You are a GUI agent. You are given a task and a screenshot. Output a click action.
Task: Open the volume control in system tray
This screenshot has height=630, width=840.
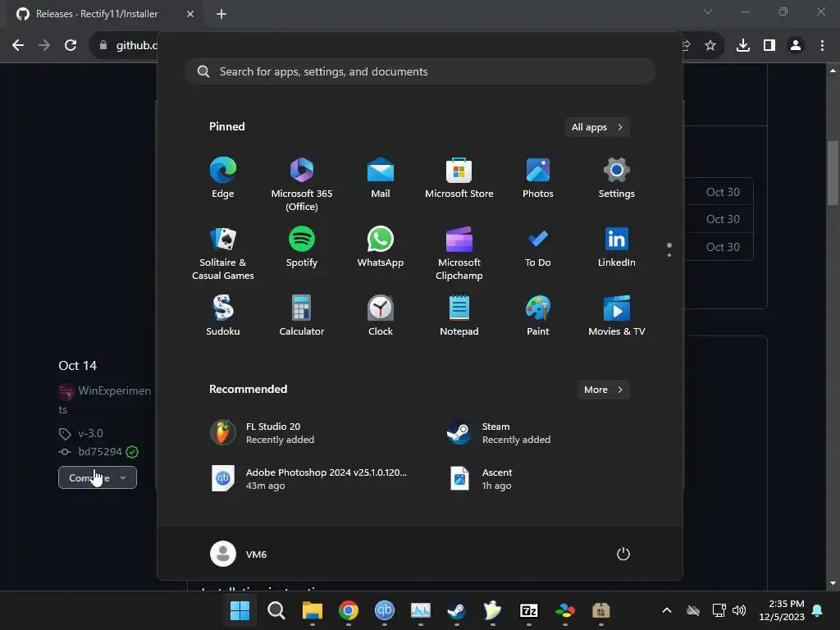739,610
